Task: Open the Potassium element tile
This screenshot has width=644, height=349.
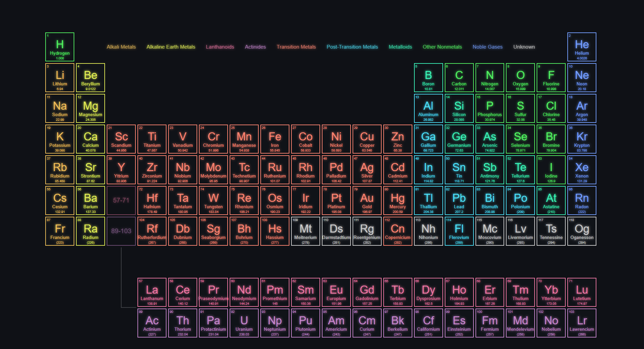Action: click(60, 139)
